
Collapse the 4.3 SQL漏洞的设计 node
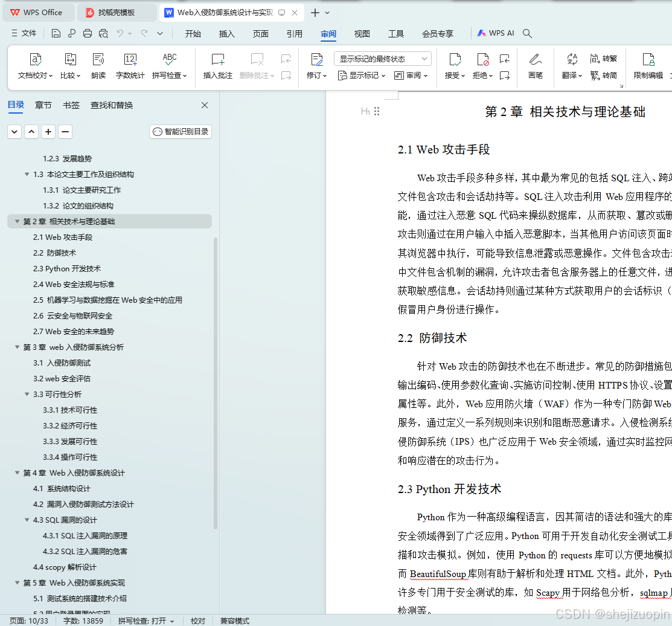(x=27, y=520)
